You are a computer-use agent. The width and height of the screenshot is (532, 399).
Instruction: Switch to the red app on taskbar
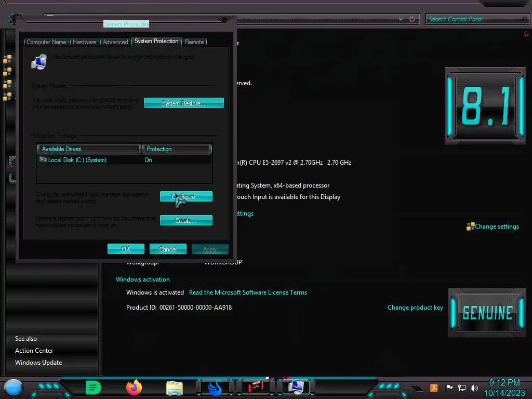[x=256, y=387]
